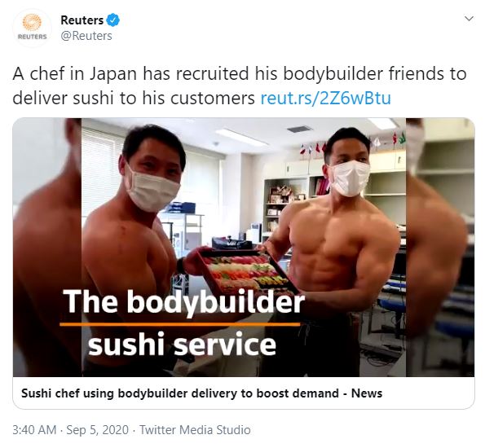
Task: Open the Reuters profile avatar
Action: tap(32, 28)
